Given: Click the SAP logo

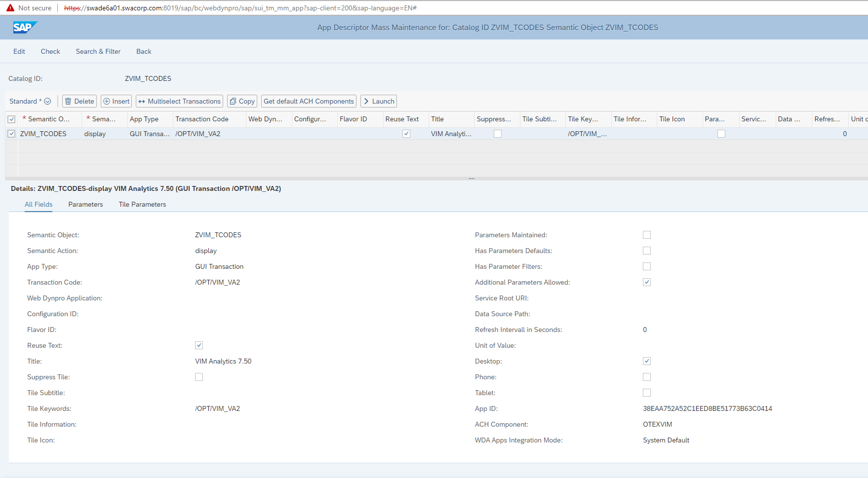Looking at the screenshot, I should pyautogui.click(x=25, y=28).
